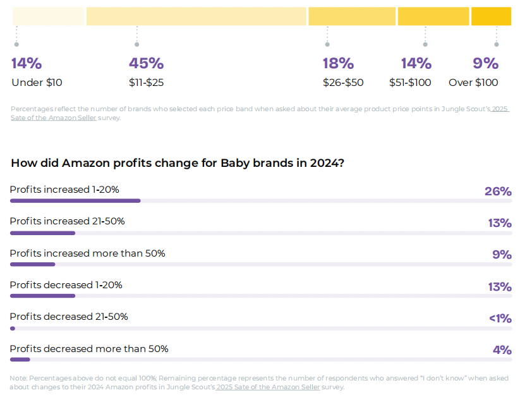This screenshot has height=402, width=532.
Task: Click the Over $100 price label
Action: [x=473, y=82]
